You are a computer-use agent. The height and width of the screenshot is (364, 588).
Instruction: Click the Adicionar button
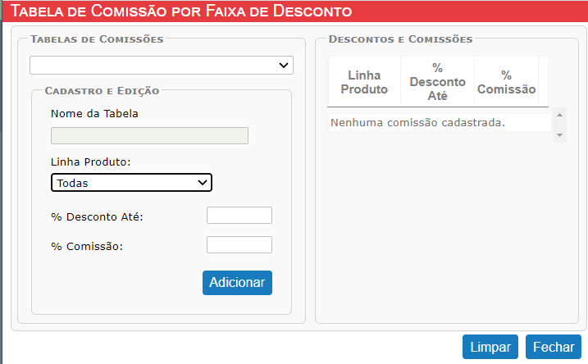pyautogui.click(x=237, y=283)
